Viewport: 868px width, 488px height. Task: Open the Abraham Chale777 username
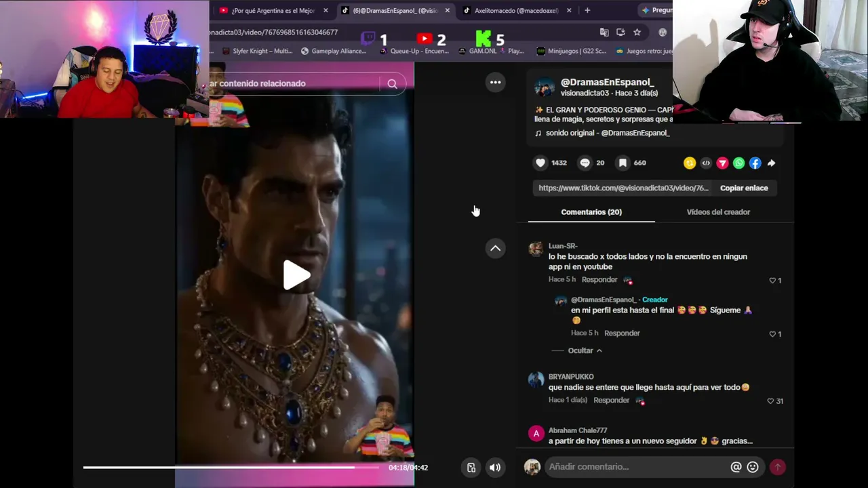point(578,430)
